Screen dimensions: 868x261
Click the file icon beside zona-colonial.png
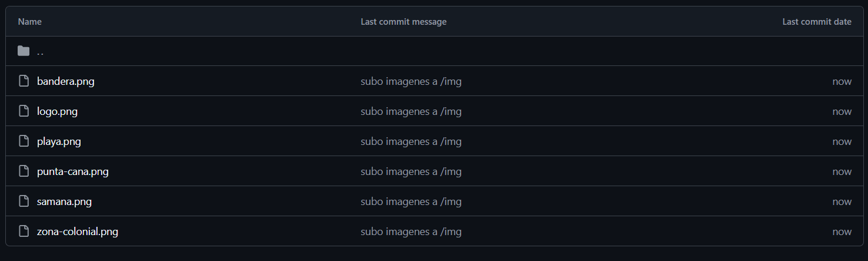(24, 232)
